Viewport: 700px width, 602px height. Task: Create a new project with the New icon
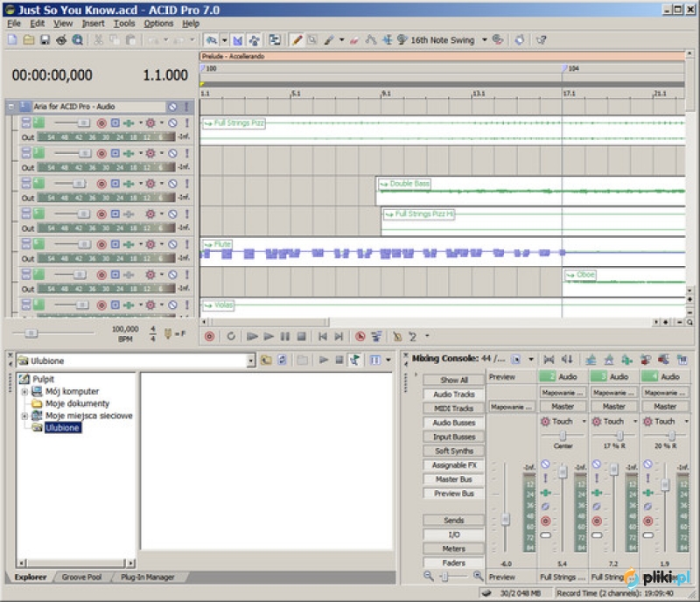pos(12,39)
